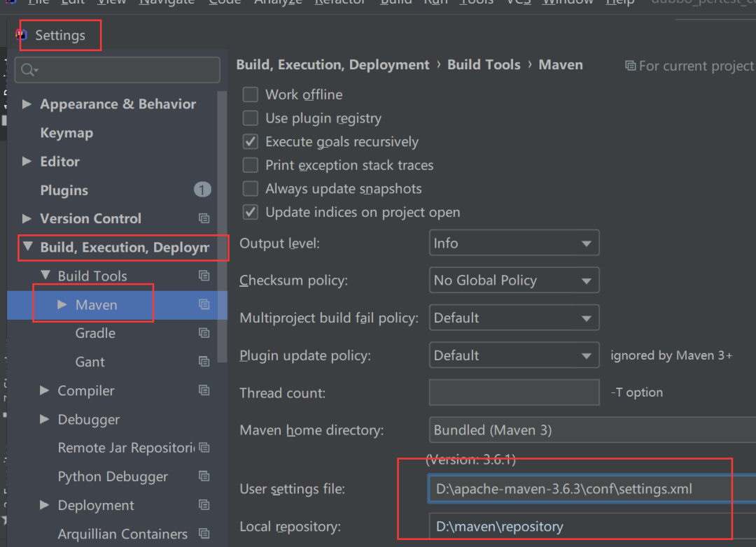Select Python Debugger settings item
Viewport: 756px width, 547px height.
click(x=113, y=476)
